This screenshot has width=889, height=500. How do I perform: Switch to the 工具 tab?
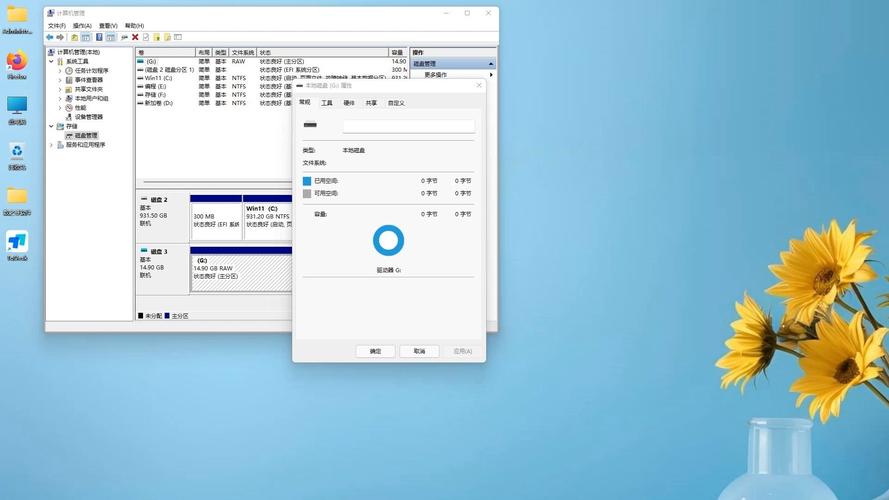point(327,103)
